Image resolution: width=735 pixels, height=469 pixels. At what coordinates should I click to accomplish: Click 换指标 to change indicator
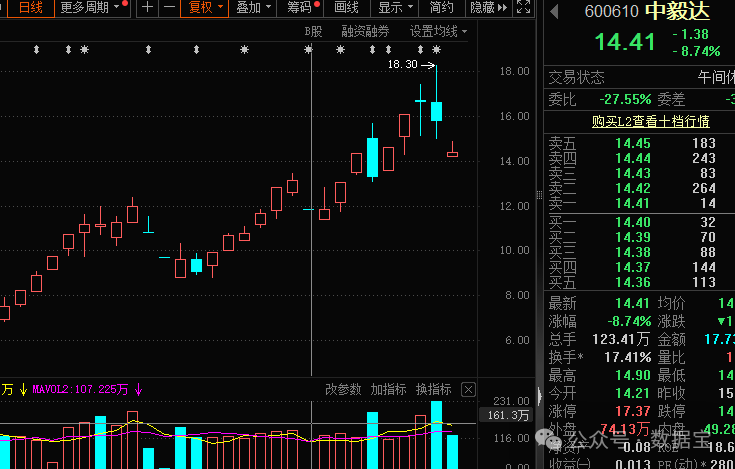coord(433,389)
